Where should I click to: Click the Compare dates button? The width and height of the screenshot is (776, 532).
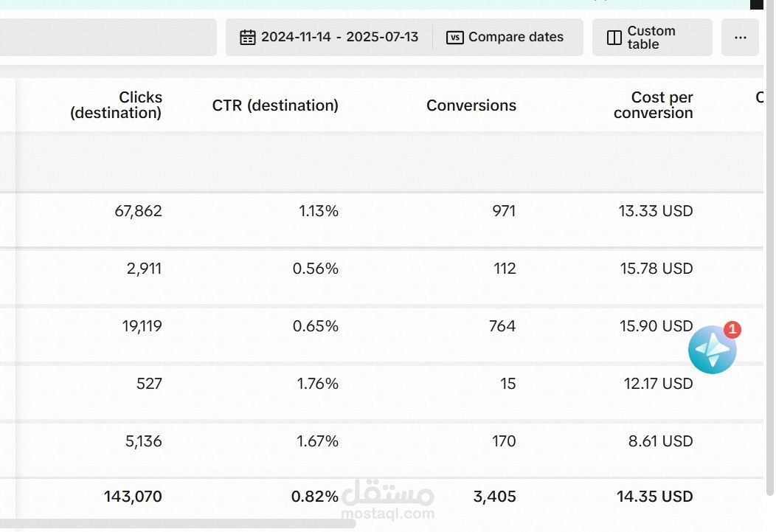pyautogui.click(x=505, y=37)
